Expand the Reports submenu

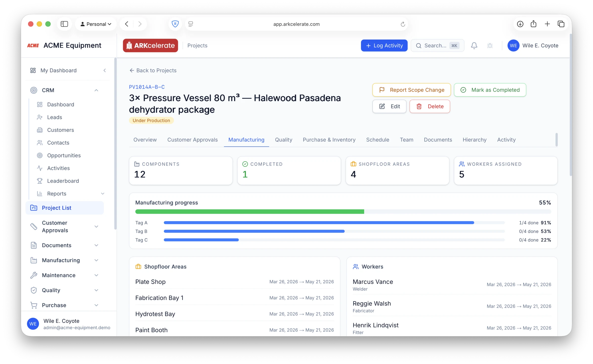click(x=103, y=193)
